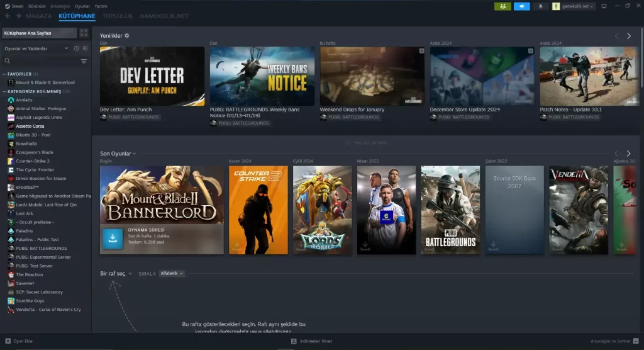Select Assetto Corsa in the sidebar list
Image resolution: width=644 pixels, height=350 pixels.
tap(30, 127)
